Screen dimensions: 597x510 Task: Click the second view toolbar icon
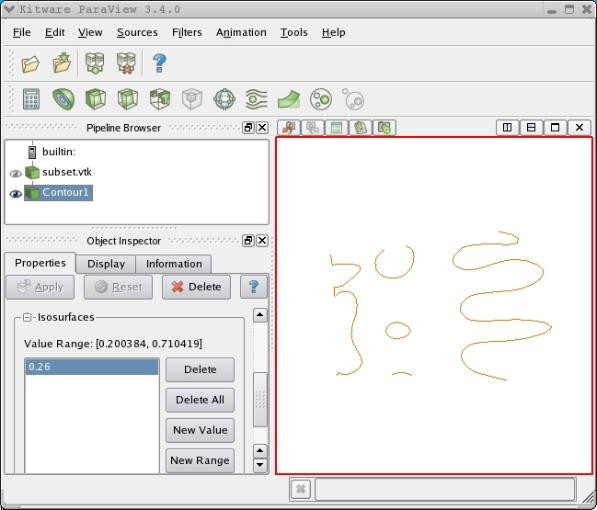[313, 127]
